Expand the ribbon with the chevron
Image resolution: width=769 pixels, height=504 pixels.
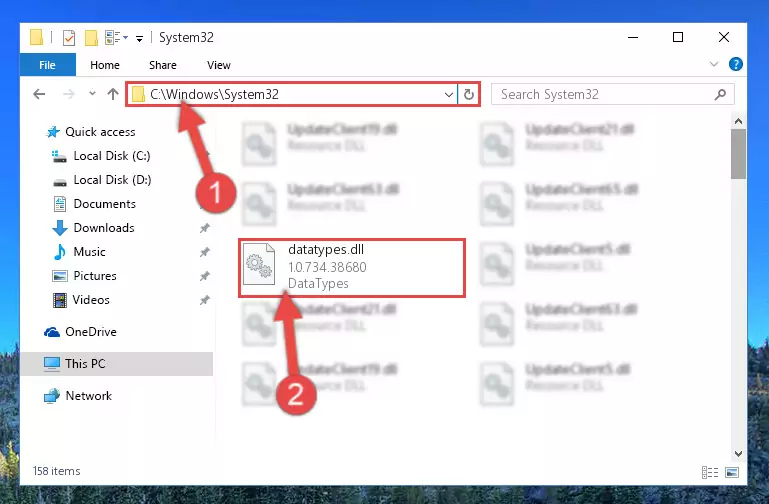pos(714,64)
